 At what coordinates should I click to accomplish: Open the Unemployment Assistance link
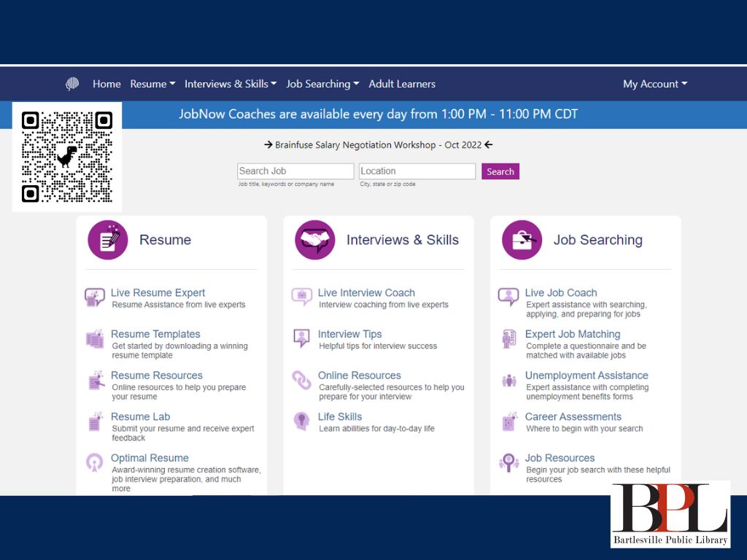pyautogui.click(x=587, y=376)
